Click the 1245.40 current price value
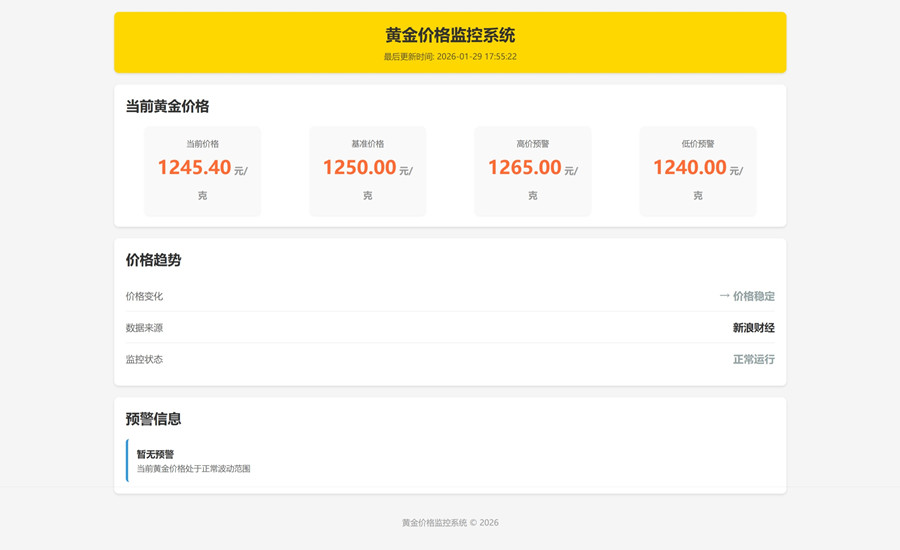The height and width of the screenshot is (550, 900). tap(194, 168)
